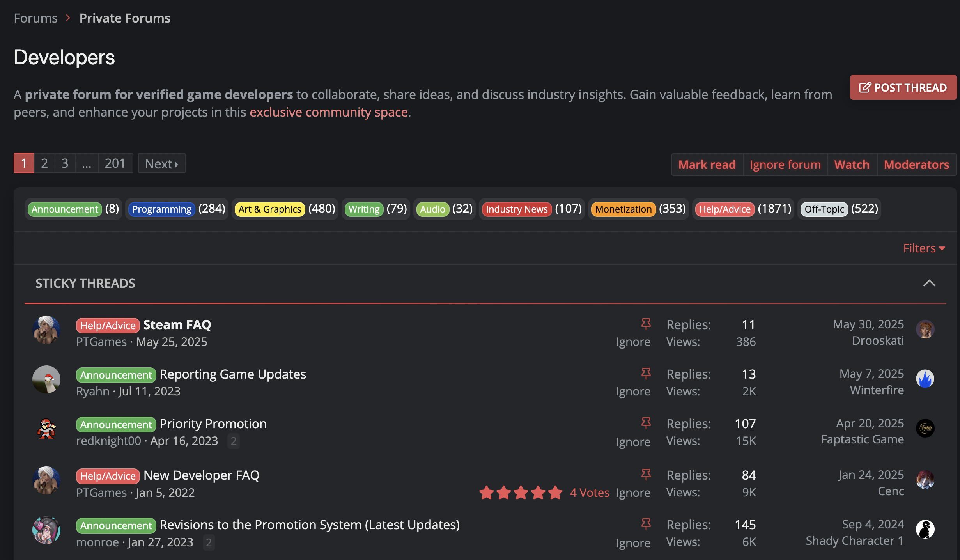Open the Steam FAQ thread

[x=177, y=324]
